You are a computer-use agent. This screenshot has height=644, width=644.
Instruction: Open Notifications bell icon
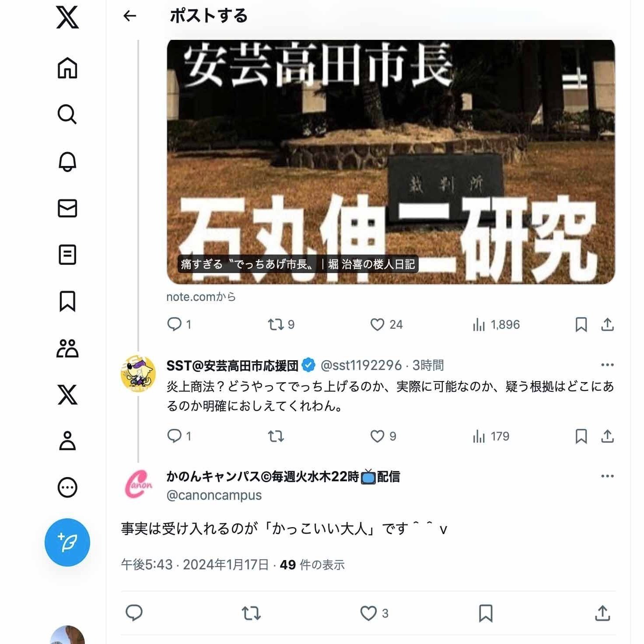tap(67, 161)
